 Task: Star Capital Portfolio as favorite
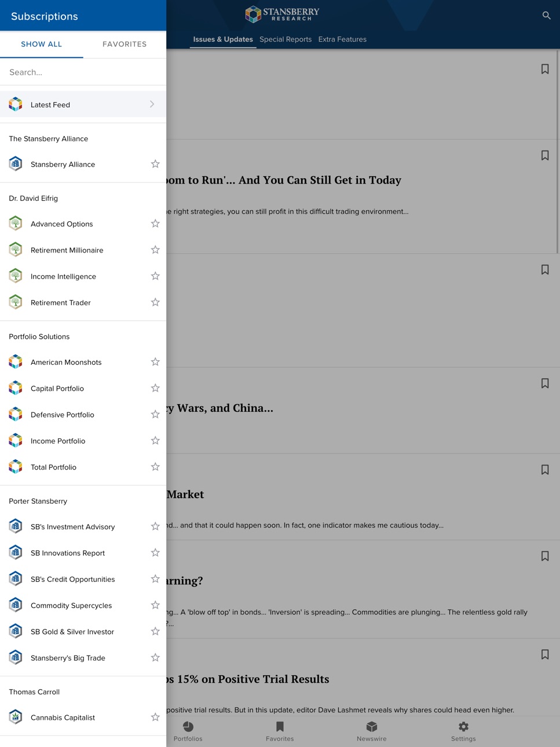coord(155,388)
